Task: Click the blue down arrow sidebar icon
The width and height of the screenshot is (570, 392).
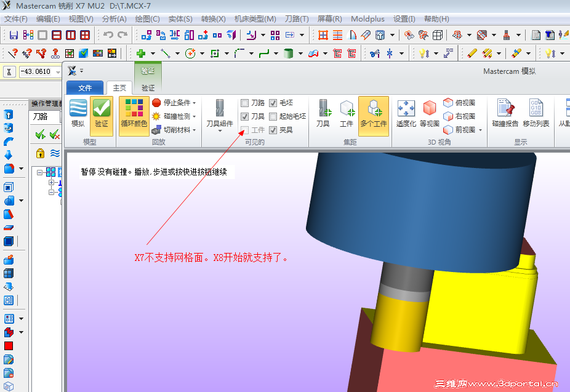Action: (x=8, y=155)
